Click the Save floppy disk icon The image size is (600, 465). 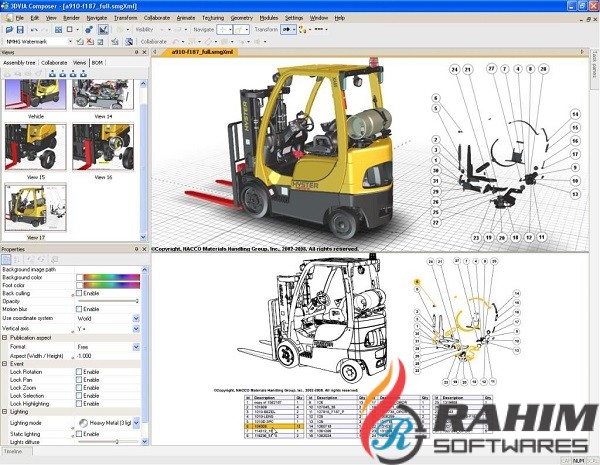[20, 29]
